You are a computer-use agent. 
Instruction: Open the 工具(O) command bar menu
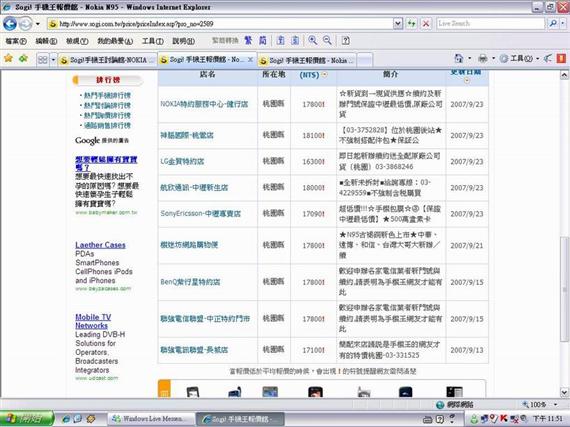coord(519,58)
